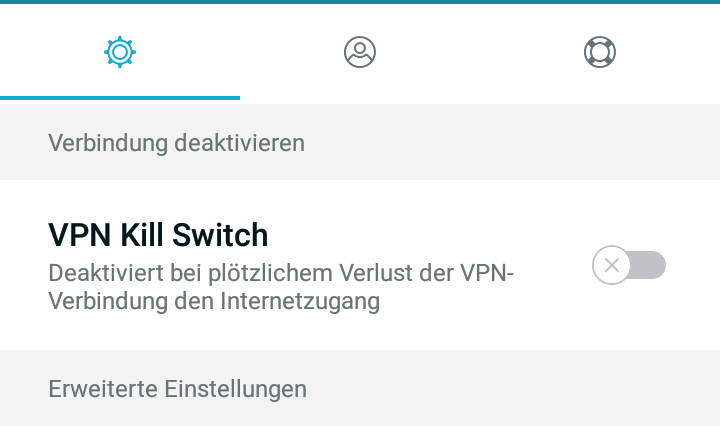
Task: Open the support lifebuoy tab
Action: click(x=600, y=52)
